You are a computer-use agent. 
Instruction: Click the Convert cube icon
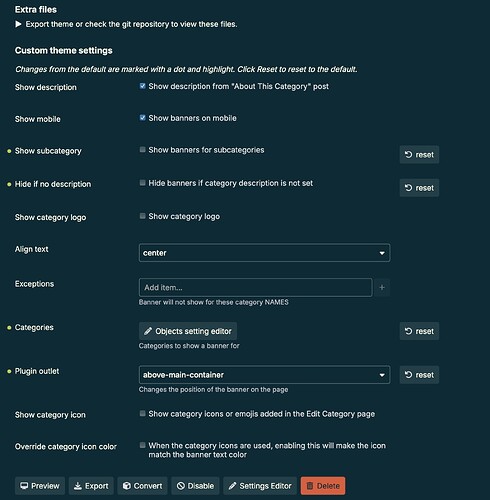127,486
